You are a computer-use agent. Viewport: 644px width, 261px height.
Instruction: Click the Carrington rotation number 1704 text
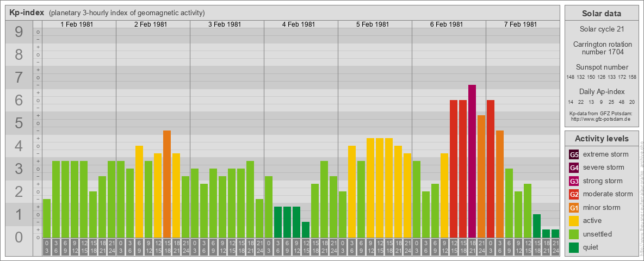click(x=602, y=48)
